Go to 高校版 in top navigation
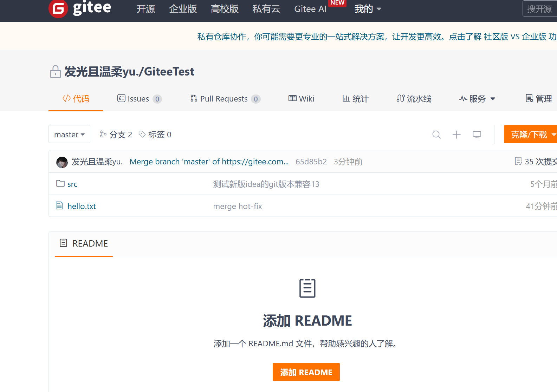The height and width of the screenshot is (392, 557). point(225,9)
